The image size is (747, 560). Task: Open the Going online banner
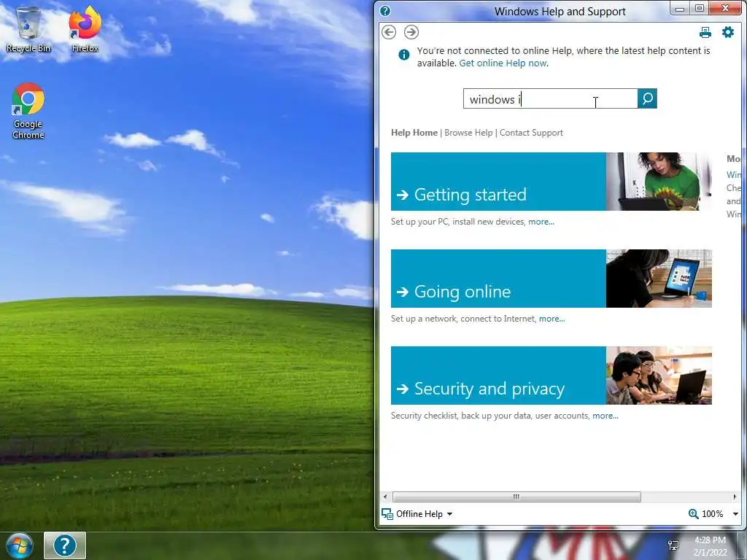coord(498,279)
